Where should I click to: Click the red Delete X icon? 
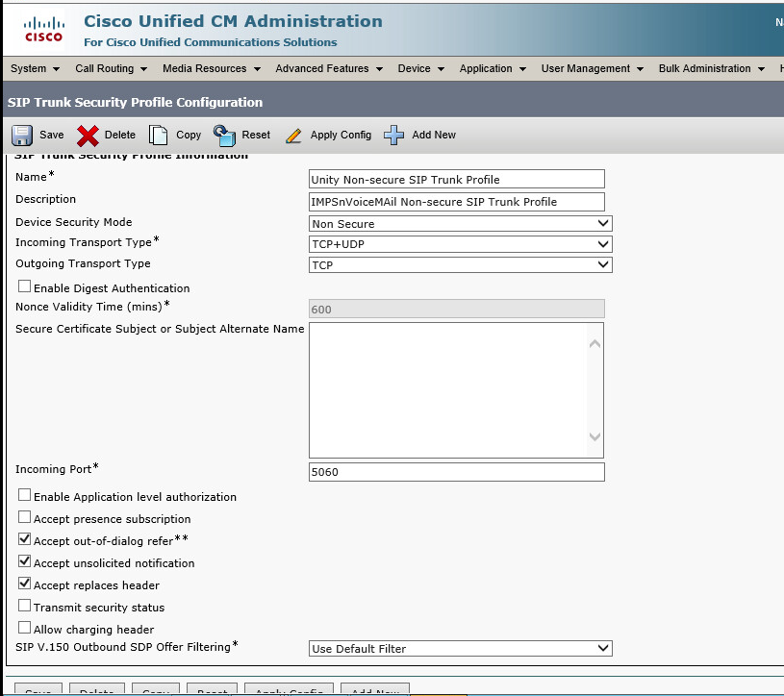click(x=86, y=135)
